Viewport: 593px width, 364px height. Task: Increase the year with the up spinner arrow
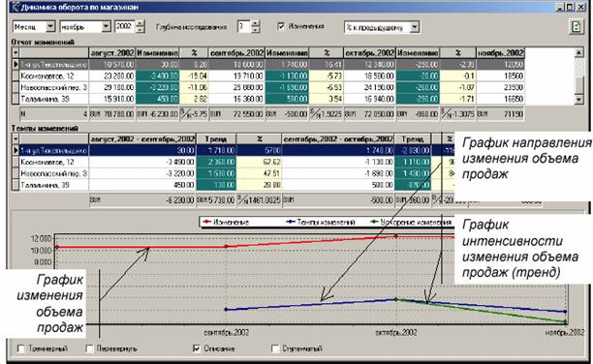(x=140, y=23)
